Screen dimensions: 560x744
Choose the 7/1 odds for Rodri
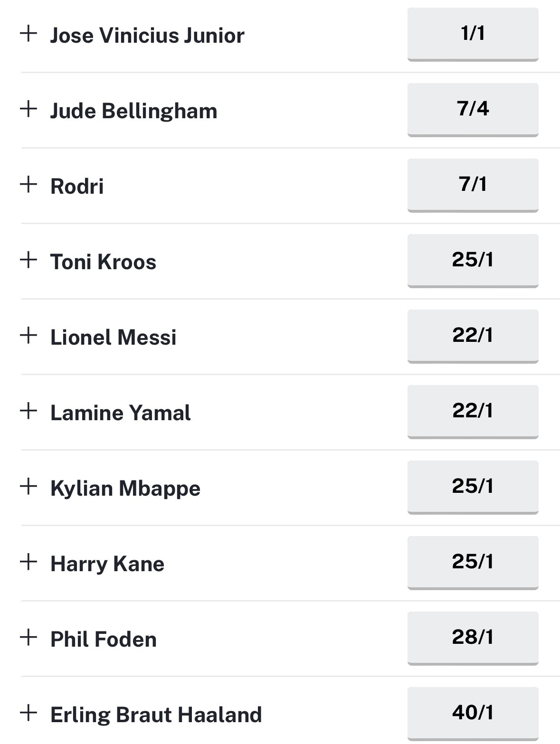473,185
